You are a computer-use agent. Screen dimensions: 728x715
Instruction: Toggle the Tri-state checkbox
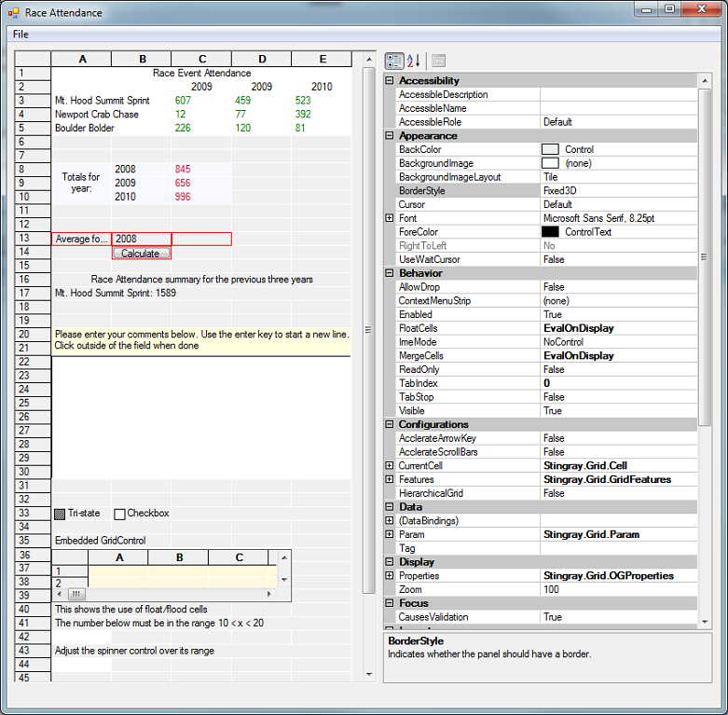click(61, 514)
